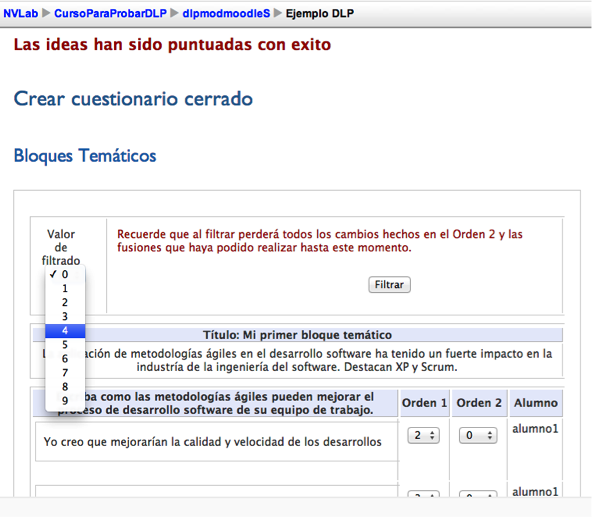Open Orden 2 dropdown showing 0
Screen dimensions: 592x517
pos(478,435)
